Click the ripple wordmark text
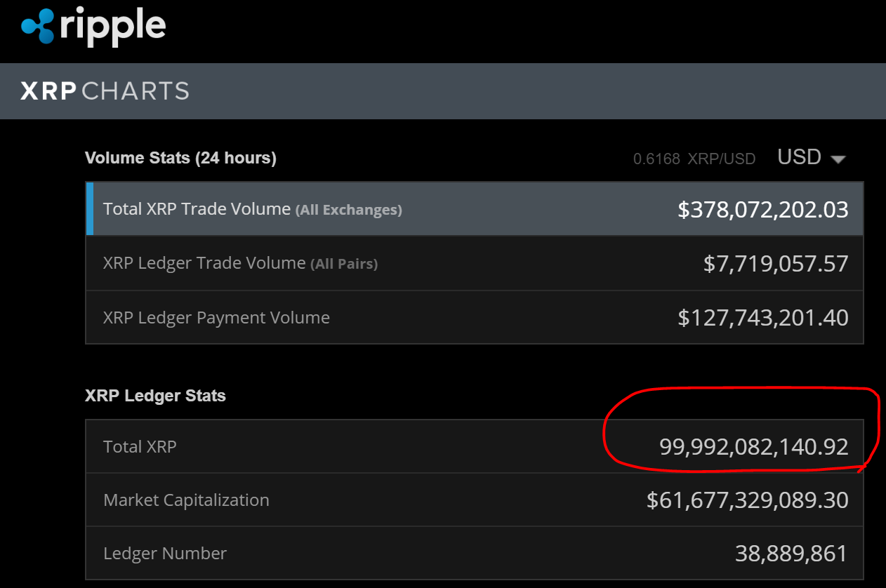The width and height of the screenshot is (886, 588). (113, 26)
